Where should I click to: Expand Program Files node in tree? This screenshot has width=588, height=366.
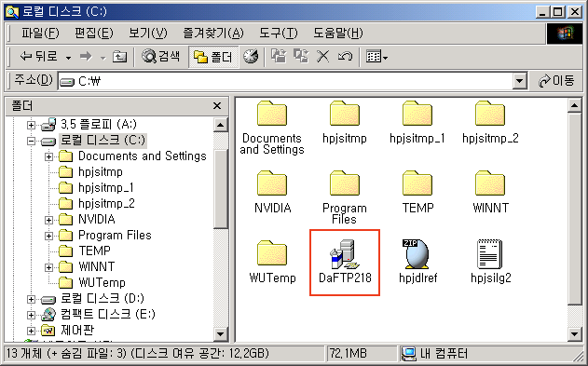click(x=48, y=236)
